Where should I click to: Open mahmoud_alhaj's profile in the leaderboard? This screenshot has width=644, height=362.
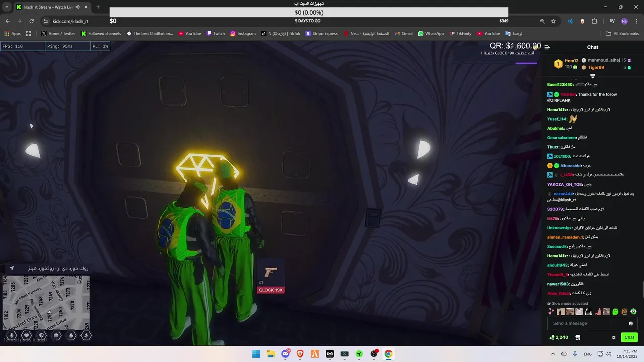click(x=604, y=60)
